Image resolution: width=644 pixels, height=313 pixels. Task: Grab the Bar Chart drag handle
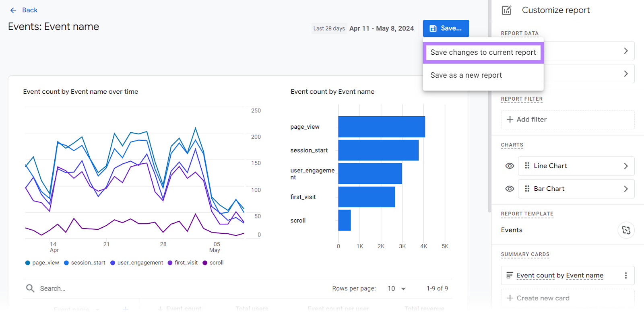pos(527,189)
